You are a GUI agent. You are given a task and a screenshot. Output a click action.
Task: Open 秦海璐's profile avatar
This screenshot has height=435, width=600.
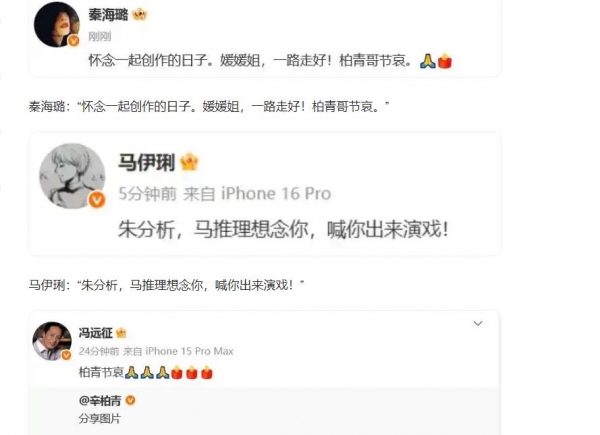pyautogui.click(x=57, y=24)
